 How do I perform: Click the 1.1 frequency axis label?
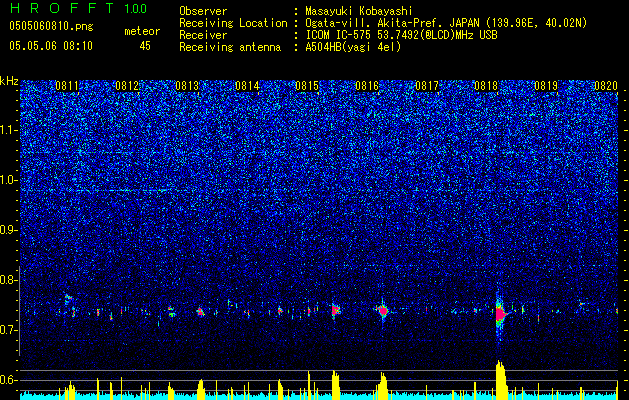click(x=9, y=130)
